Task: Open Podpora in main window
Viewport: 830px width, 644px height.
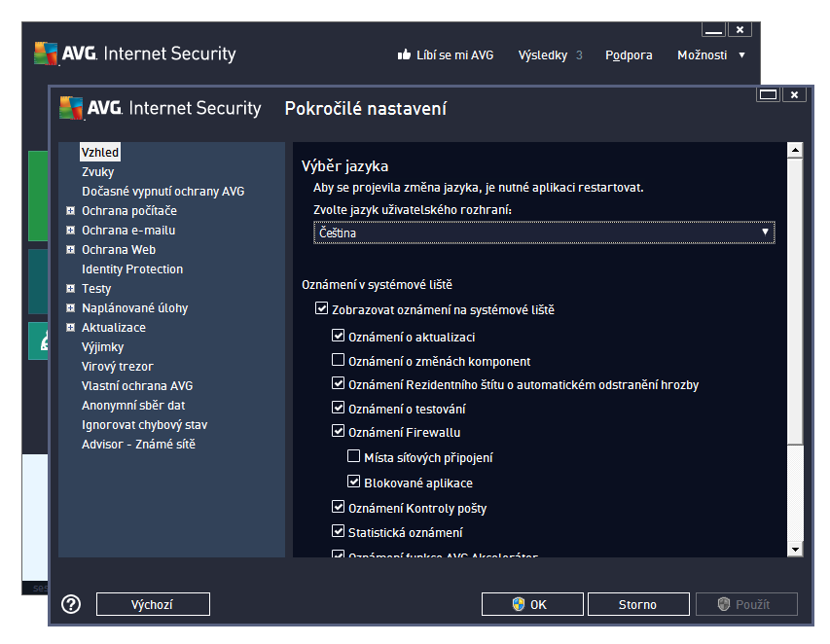Action: (x=629, y=55)
